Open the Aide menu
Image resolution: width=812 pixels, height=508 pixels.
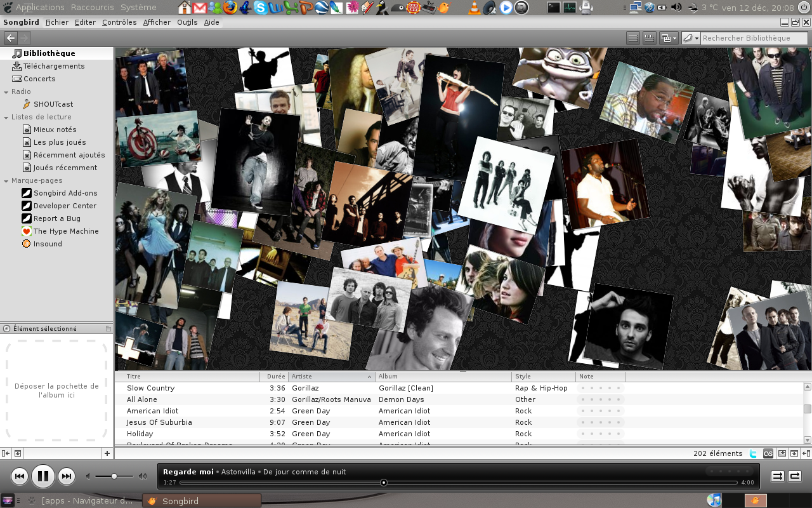pyautogui.click(x=211, y=22)
